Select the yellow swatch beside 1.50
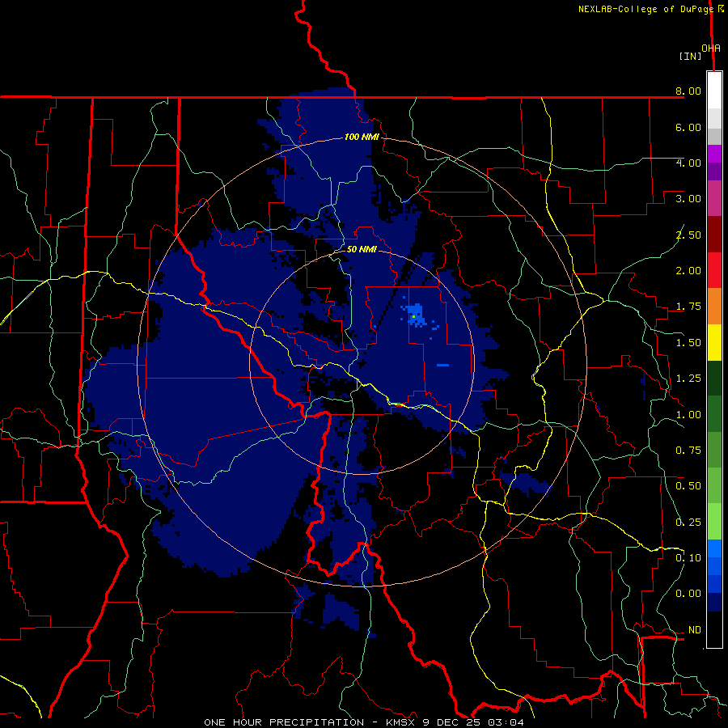728x728 pixels. point(714,342)
